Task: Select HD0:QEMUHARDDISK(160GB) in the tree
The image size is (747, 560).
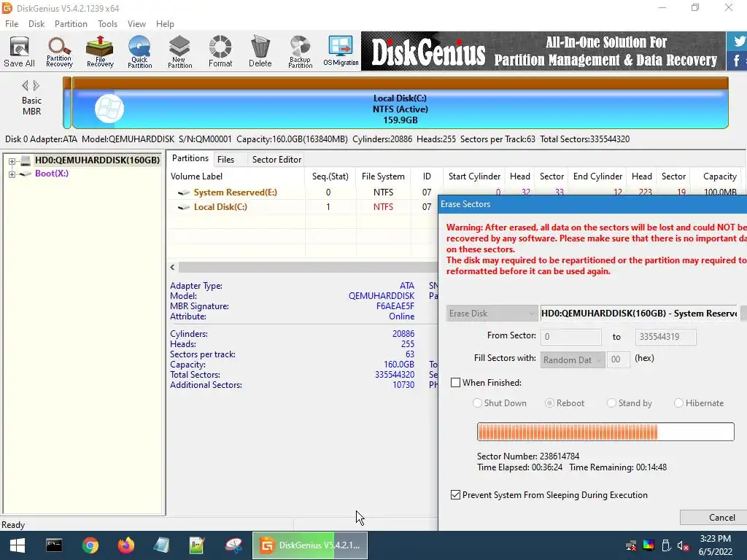Action: 97,160
